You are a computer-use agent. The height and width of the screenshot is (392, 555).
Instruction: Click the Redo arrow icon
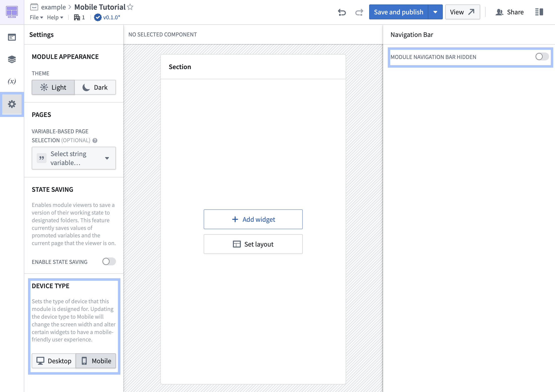click(359, 12)
